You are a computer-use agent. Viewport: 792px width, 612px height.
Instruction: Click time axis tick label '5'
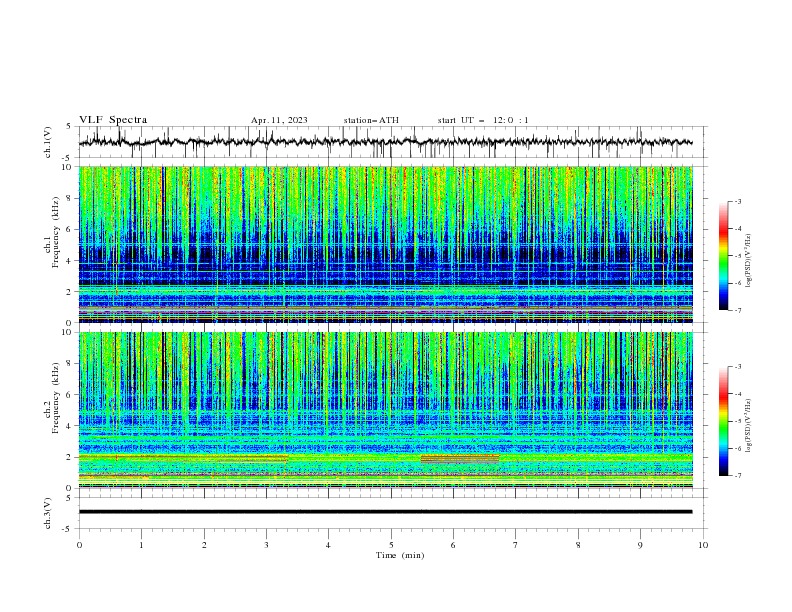(391, 545)
